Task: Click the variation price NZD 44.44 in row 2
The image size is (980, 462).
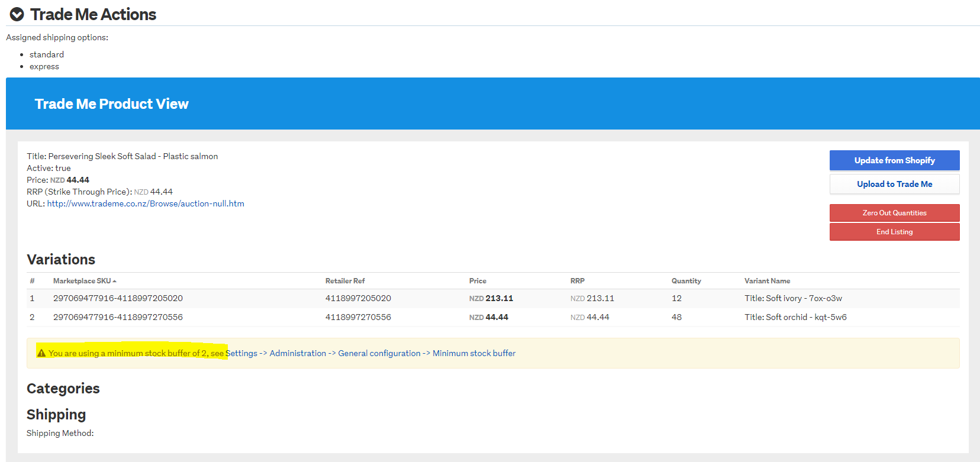Action: pos(489,317)
